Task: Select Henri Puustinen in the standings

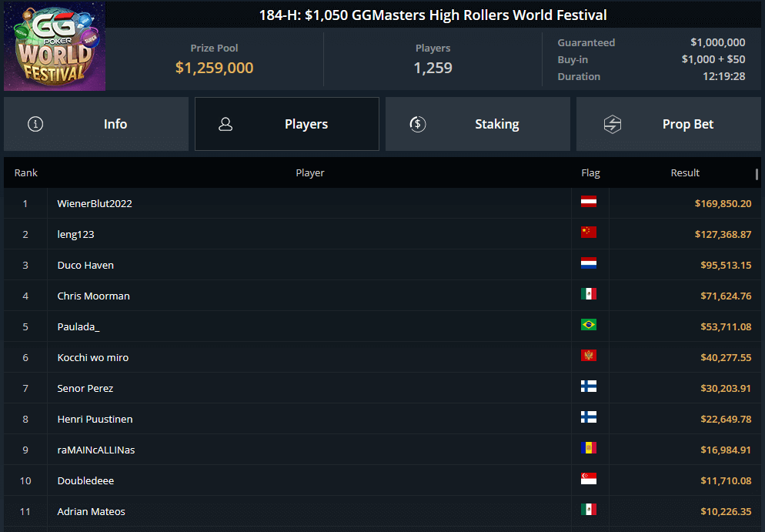Action: point(95,418)
